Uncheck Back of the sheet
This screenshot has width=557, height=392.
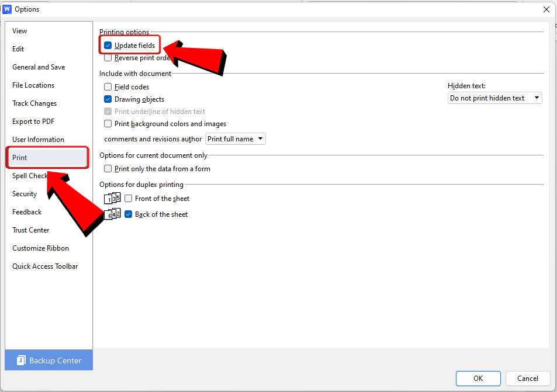[128, 214]
